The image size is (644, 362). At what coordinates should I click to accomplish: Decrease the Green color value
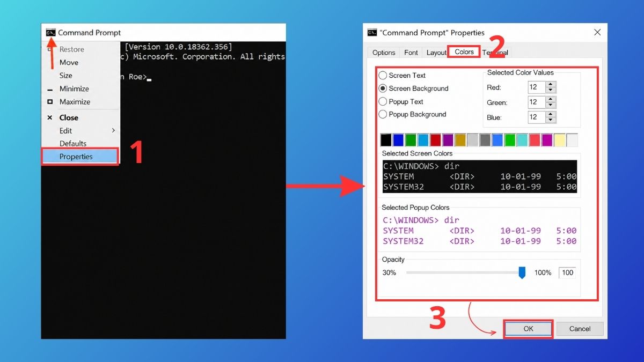551,105
